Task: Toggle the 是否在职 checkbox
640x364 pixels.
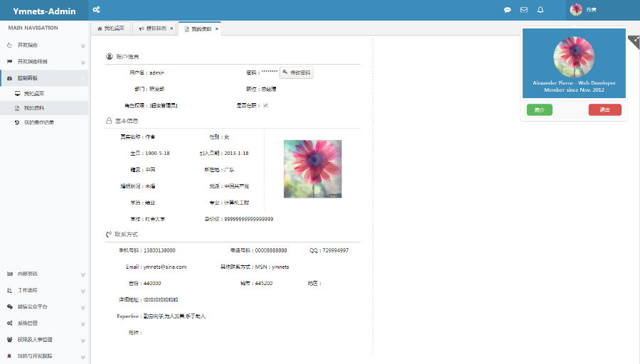Action: (x=266, y=105)
